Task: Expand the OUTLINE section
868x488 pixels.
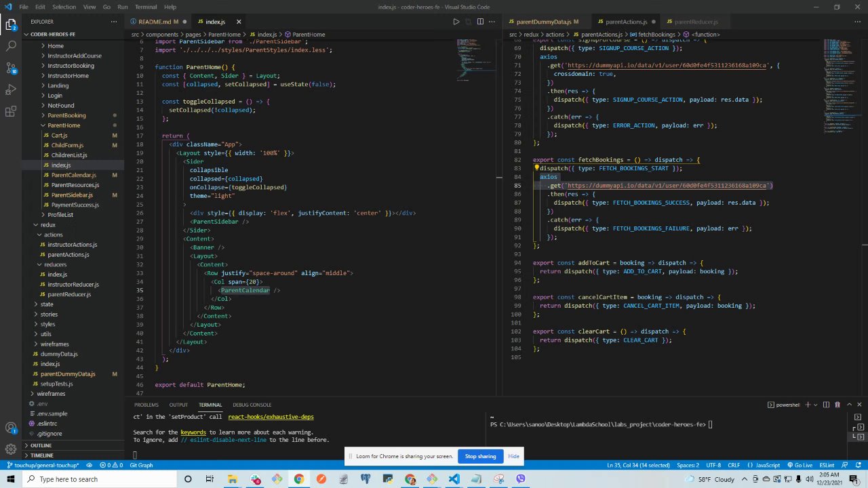Action: coord(41,445)
